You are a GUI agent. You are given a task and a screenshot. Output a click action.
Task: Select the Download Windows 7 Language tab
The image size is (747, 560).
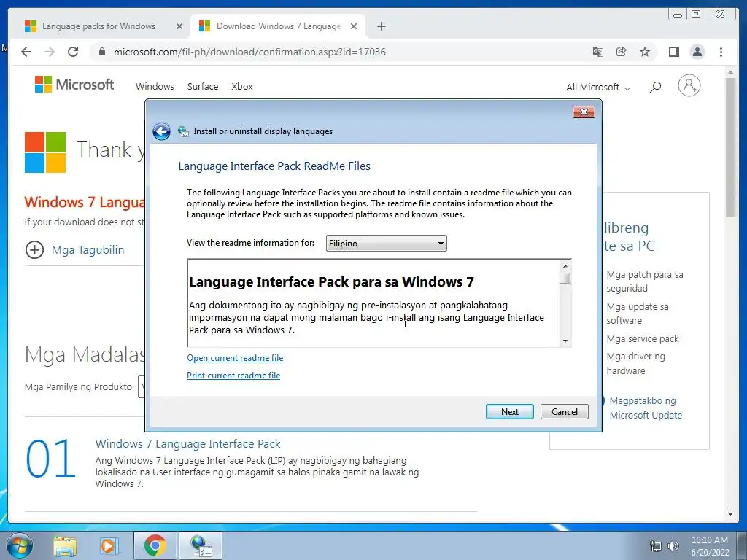point(278,27)
